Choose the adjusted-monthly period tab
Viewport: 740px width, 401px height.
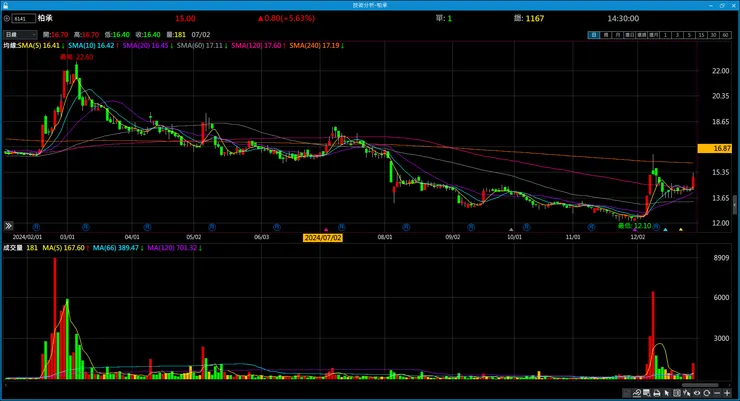653,35
